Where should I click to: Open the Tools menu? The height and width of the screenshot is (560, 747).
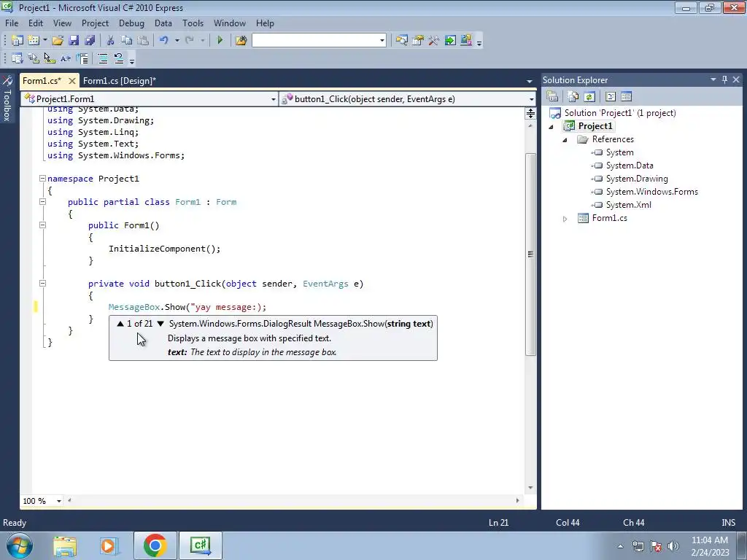(193, 23)
